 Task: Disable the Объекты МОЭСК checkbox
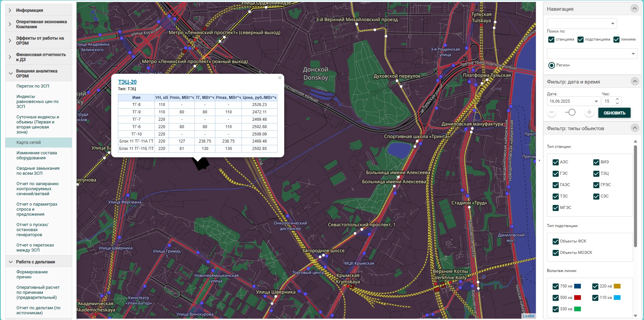(556, 253)
